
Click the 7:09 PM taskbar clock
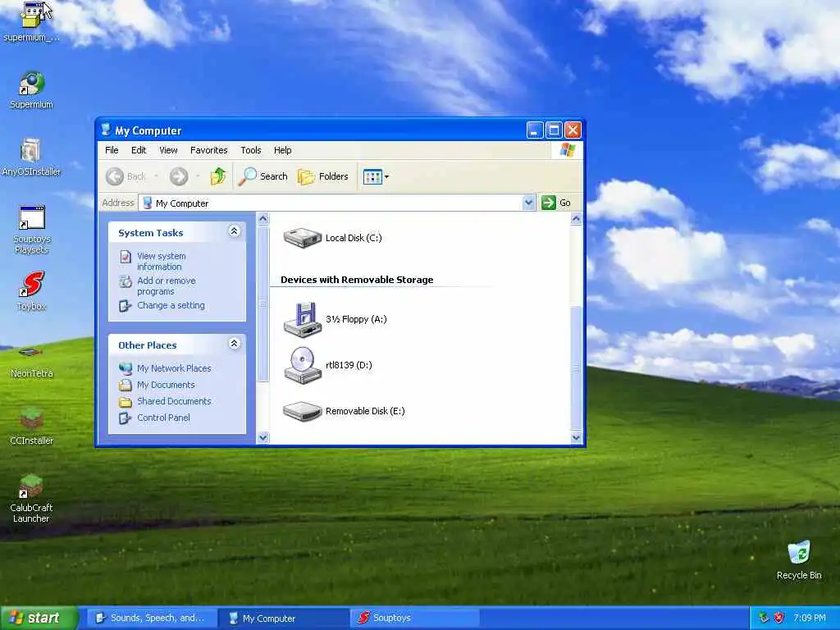click(810, 619)
